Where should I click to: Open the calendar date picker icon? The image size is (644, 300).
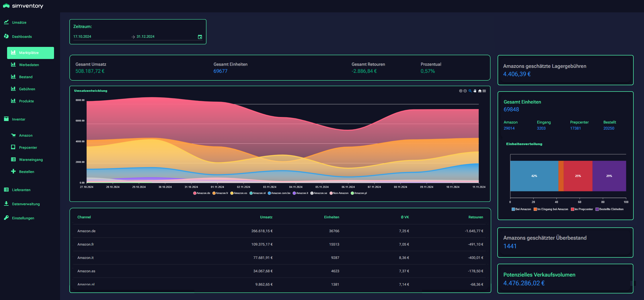click(200, 37)
